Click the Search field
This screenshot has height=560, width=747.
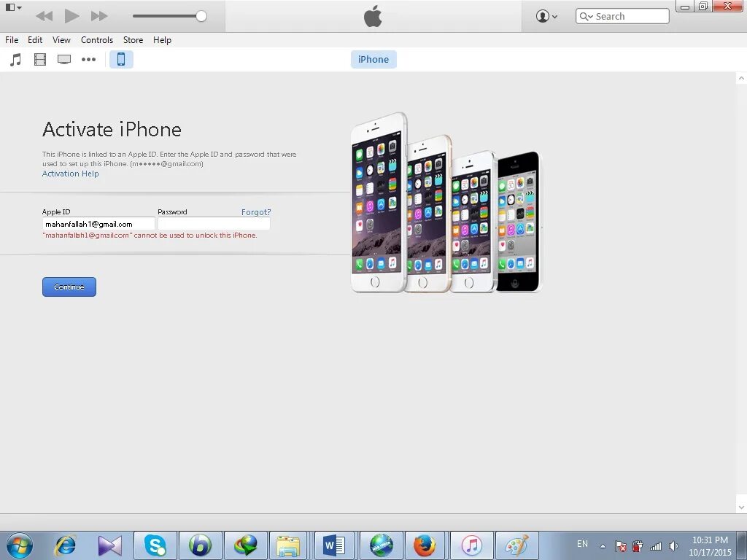(x=622, y=16)
